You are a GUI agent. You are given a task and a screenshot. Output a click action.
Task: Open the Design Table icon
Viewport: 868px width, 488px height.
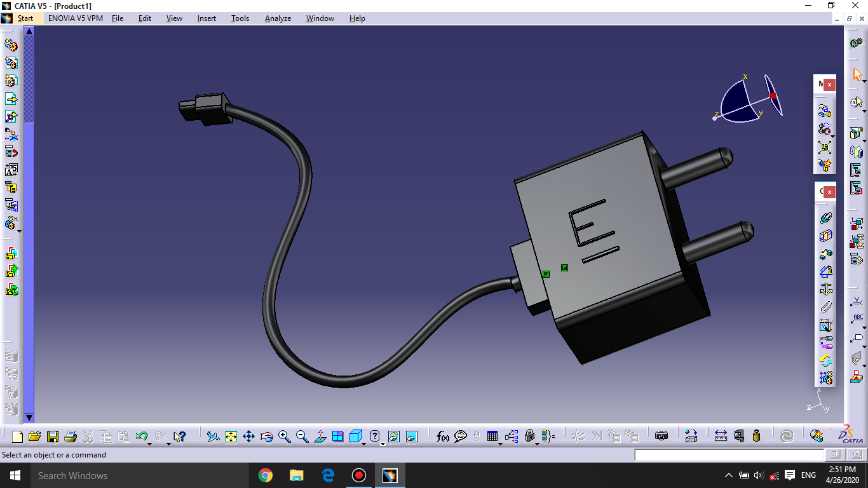[492, 437]
